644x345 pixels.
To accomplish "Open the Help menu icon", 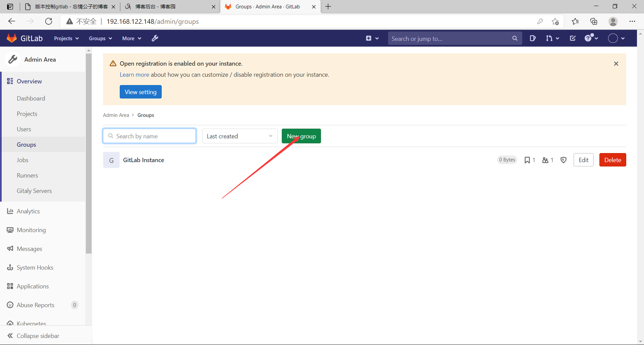I will (x=591, y=38).
